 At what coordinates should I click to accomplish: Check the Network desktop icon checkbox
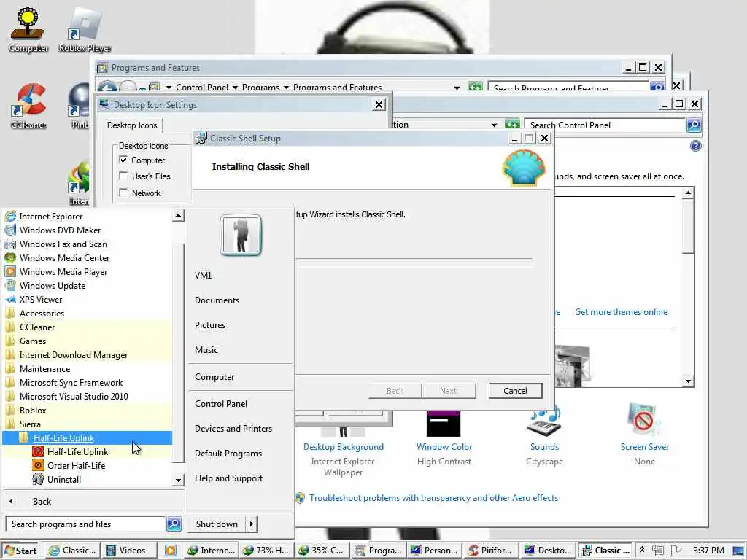coord(123,192)
